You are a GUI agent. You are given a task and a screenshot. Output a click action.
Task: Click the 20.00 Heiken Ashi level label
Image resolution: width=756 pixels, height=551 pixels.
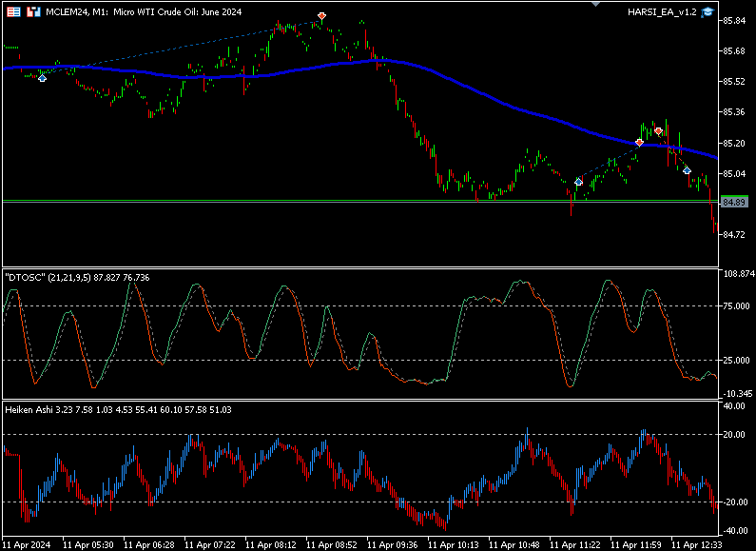coord(734,435)
